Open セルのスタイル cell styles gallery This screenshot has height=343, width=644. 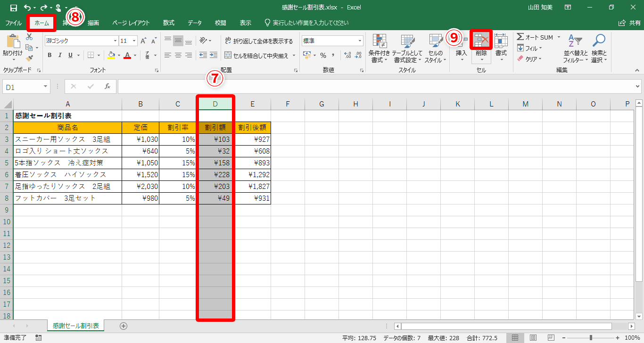pos(436,49)
